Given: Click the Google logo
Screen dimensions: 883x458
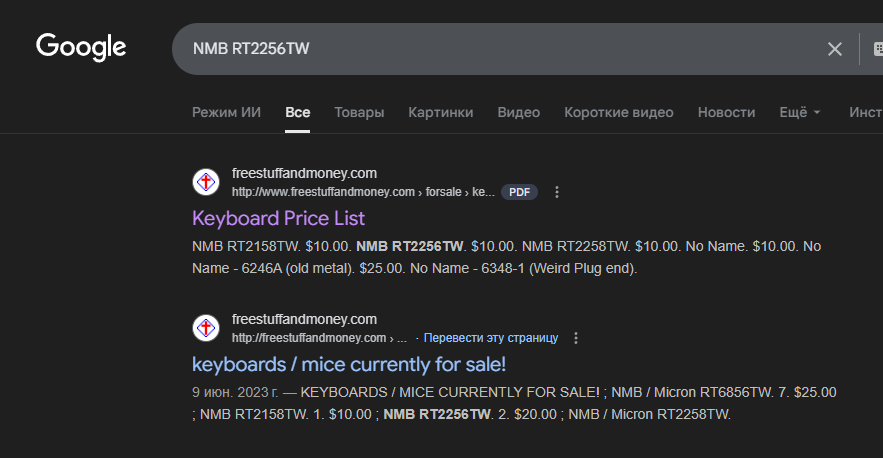Looking at the screenshot, I should tap(81, 47).
